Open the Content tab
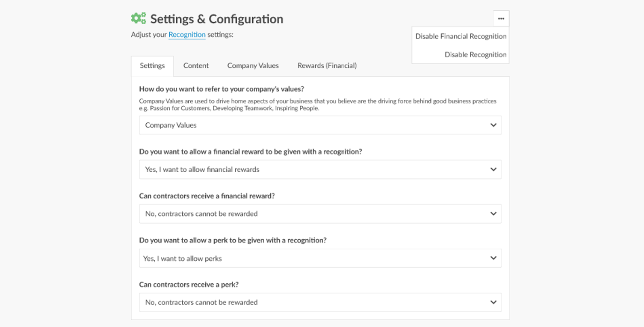The image size is (644, 327). [x=196, y=66]
